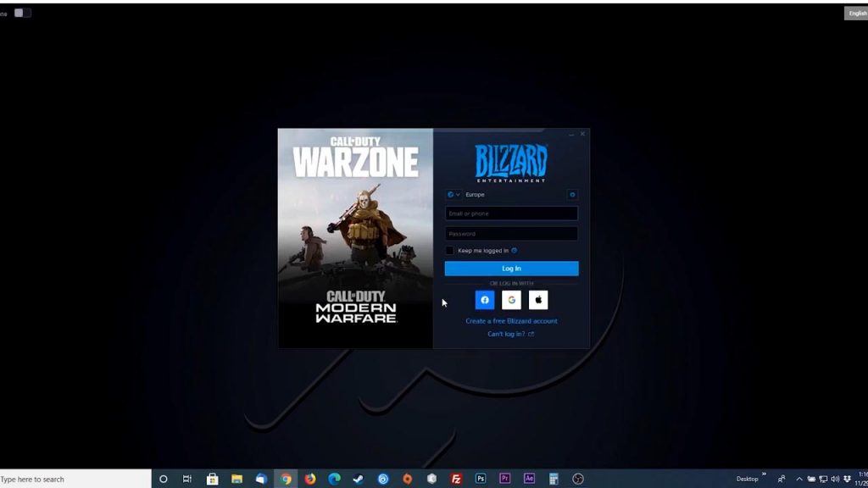Image resolution: width=868 pixels, height=488 pixels.
Task: Open File Explorer from the taskbar
Action: coord(237,480)
